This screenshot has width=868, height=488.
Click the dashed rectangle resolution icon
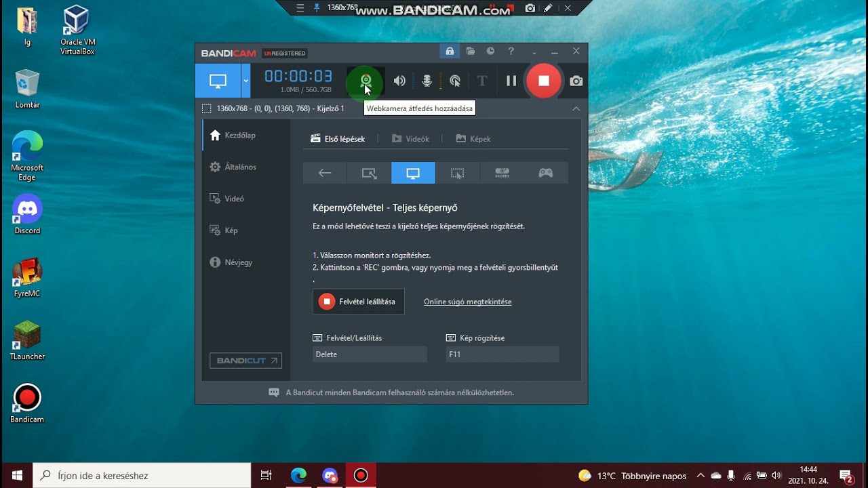pyautogui.click(x=207, y=108)
